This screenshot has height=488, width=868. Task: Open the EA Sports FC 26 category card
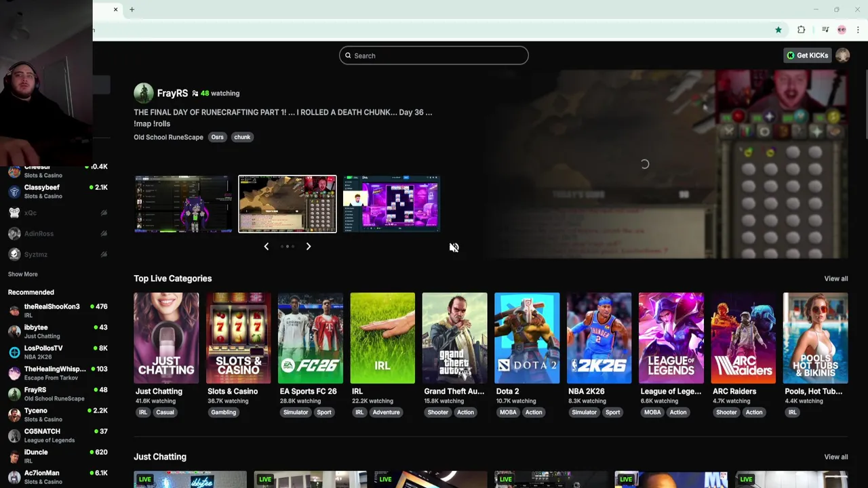(x=311, y=354)
